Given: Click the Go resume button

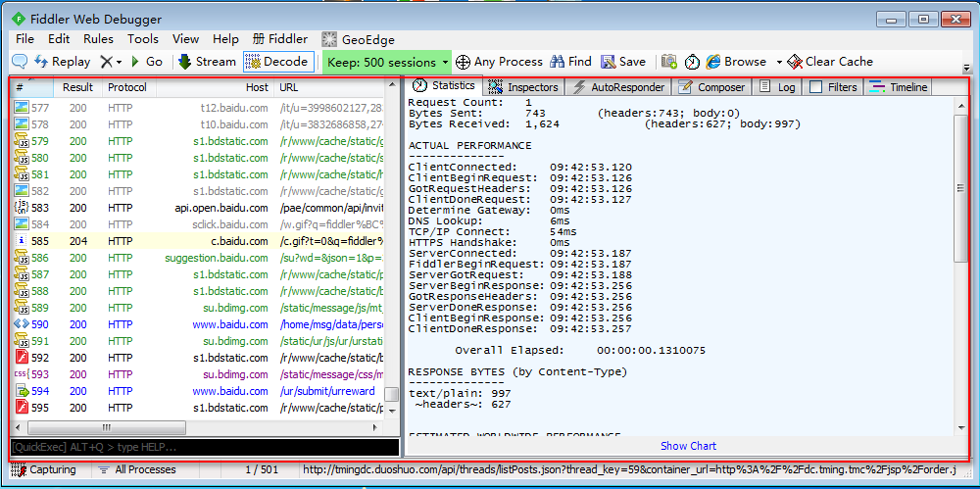Looking at the screenshot, I should 147,62.
